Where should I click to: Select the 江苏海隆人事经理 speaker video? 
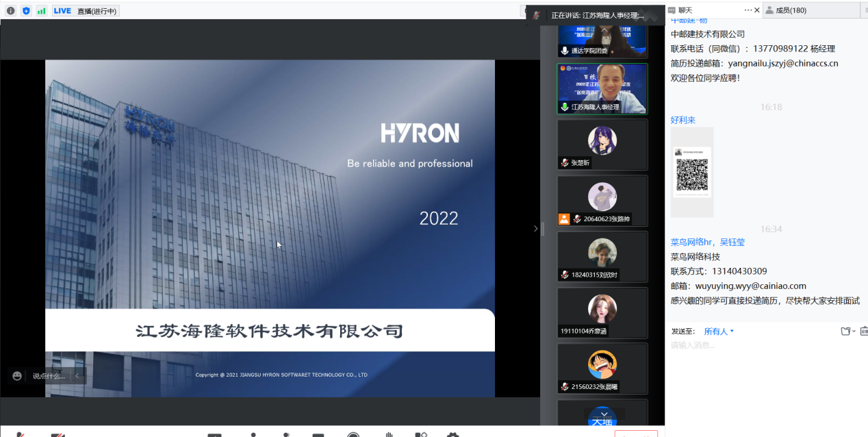[x=602, y=88]
